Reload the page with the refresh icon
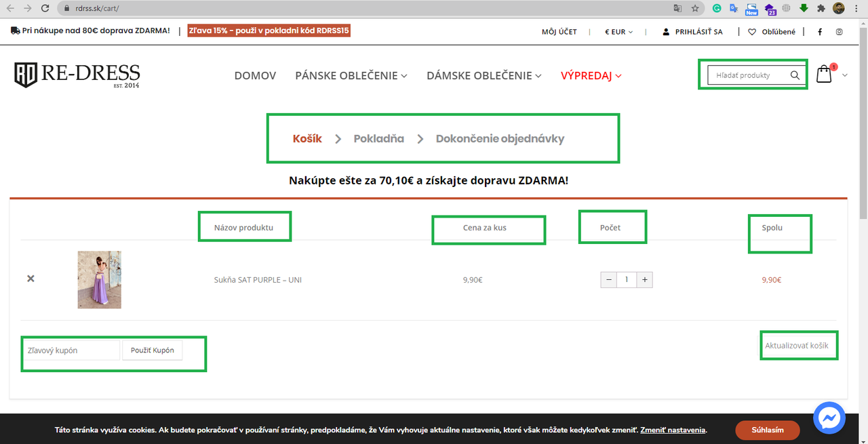This screenshot has width=868, height=444. click(45, 8)
